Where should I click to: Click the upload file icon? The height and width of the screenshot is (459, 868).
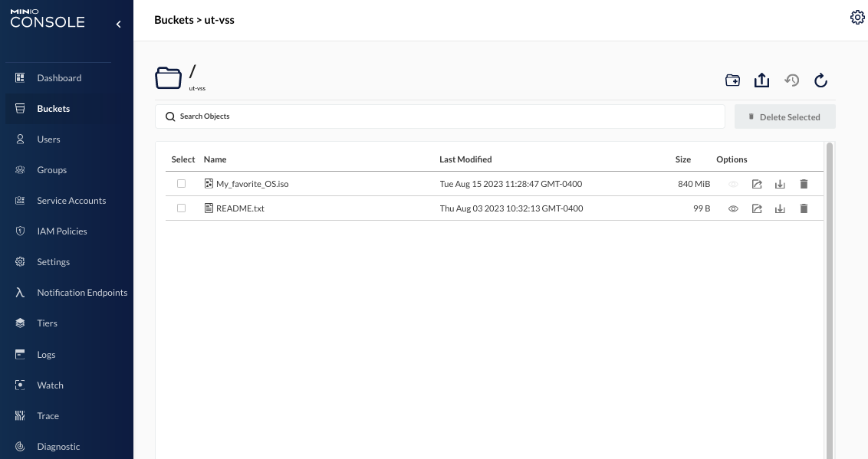coord(761,80)
